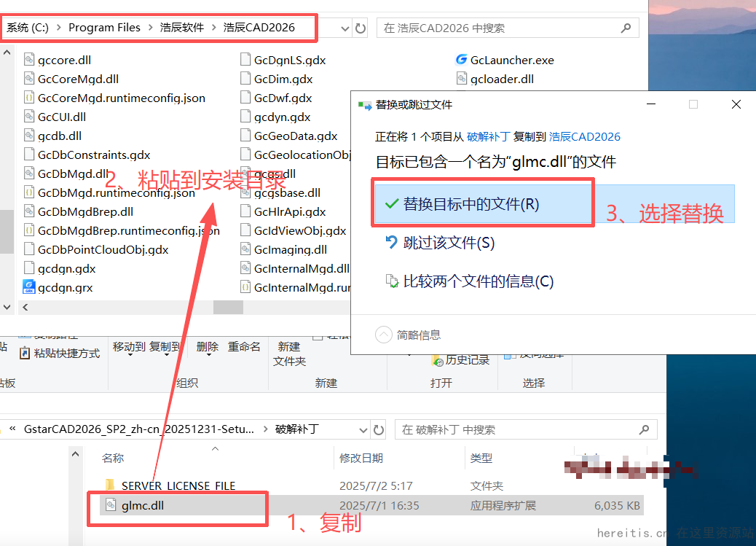
Task: Click the SERVER_LICENSE_FILE folder icon
Action: coord(111,485)
